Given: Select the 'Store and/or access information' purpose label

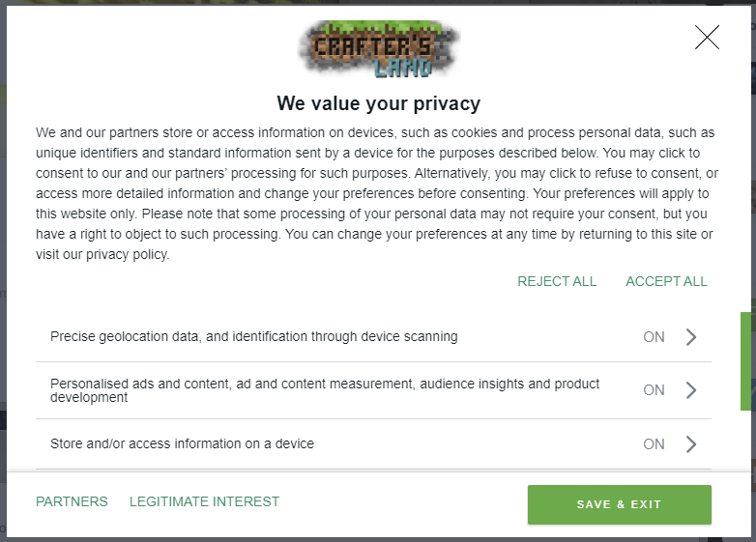Looking at the screenshot, I should coord(182,444).
